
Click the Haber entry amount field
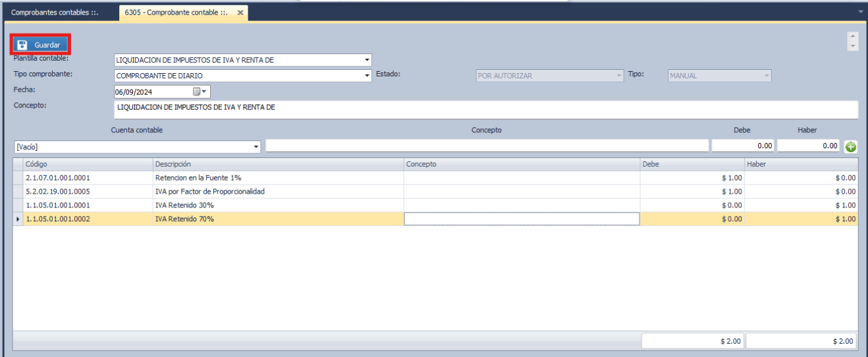pyautogui.click(x=808, y=146)
